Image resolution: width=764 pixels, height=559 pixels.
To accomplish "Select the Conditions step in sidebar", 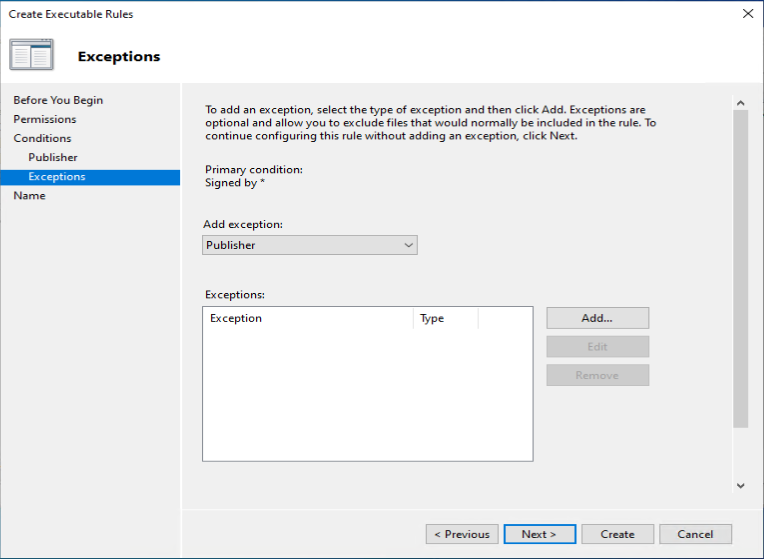I will coord(42,138).
